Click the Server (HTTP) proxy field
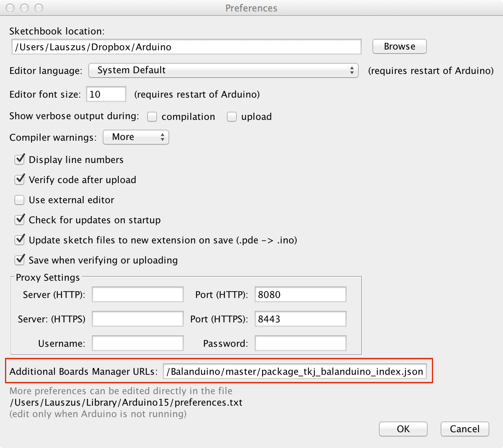The height and width of the screenshot is (448, 503). pos(138,294)
